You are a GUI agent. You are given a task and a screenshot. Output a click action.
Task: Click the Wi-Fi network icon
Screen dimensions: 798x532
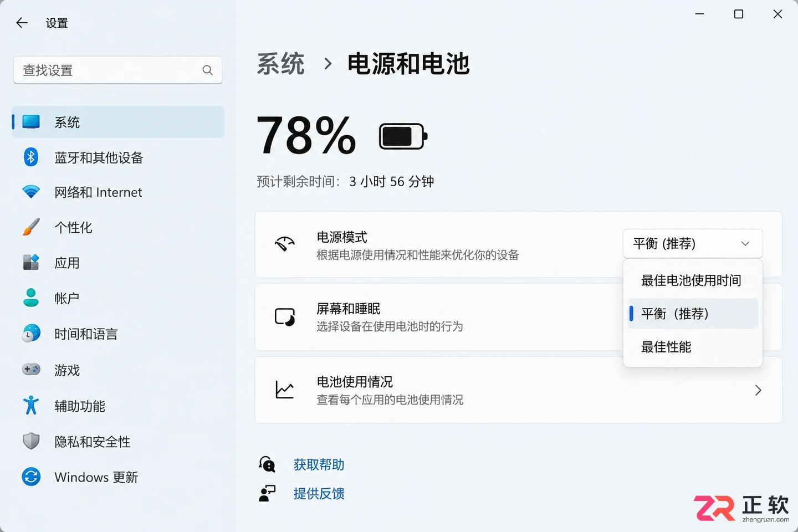(x=31, y=192)
